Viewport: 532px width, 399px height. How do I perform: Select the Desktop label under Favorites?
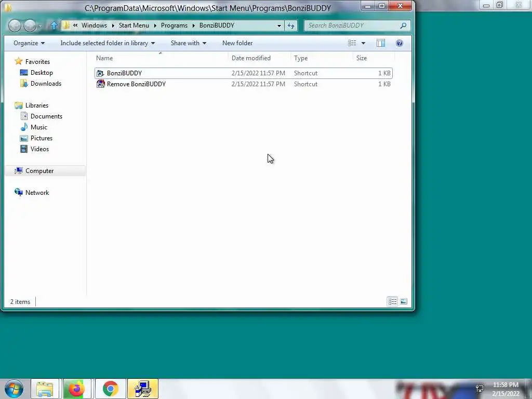coord(42,73)
